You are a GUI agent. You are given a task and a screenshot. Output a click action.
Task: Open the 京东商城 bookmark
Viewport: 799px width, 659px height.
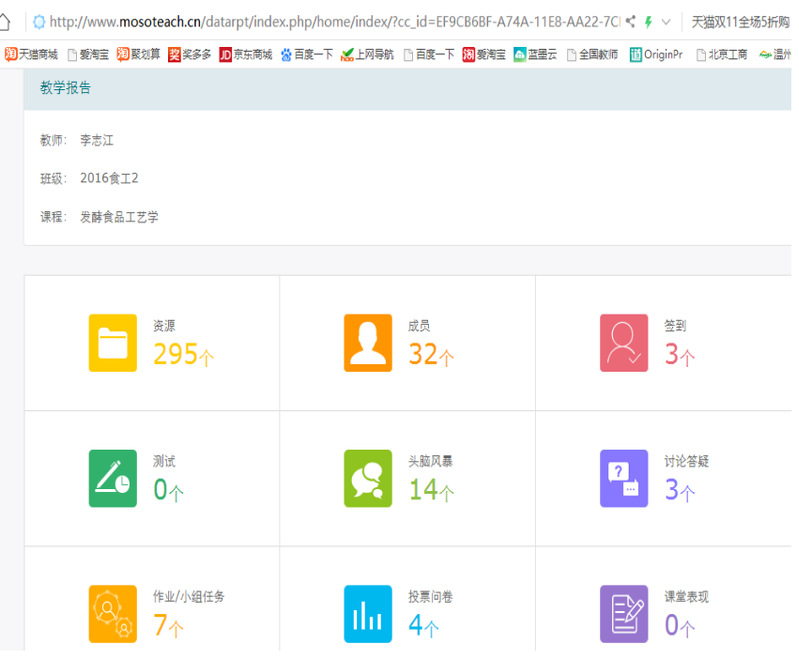(245, 54)
